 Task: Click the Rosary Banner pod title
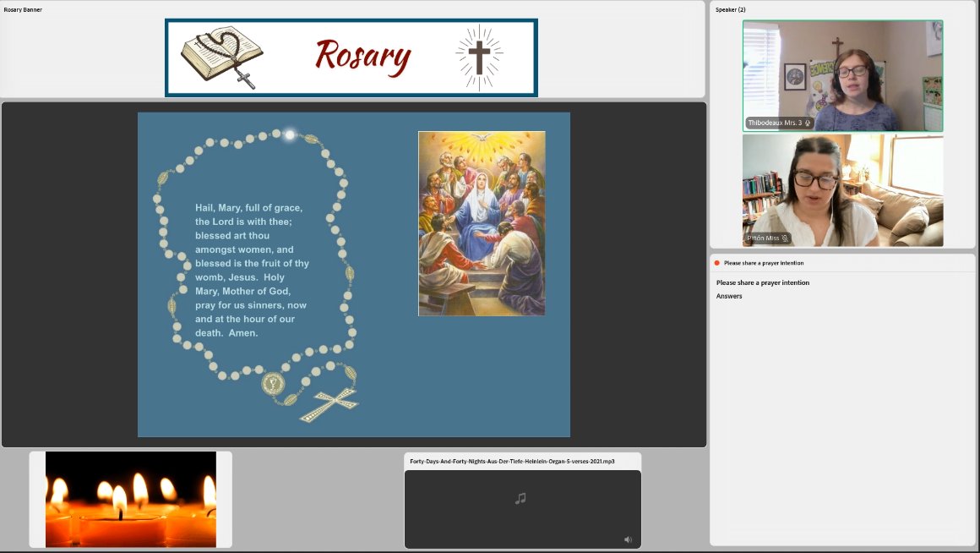coord(23,9)
